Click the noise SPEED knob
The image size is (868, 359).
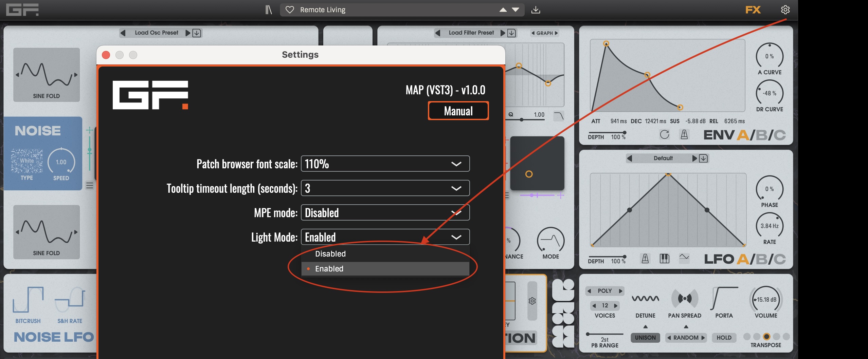61,162
